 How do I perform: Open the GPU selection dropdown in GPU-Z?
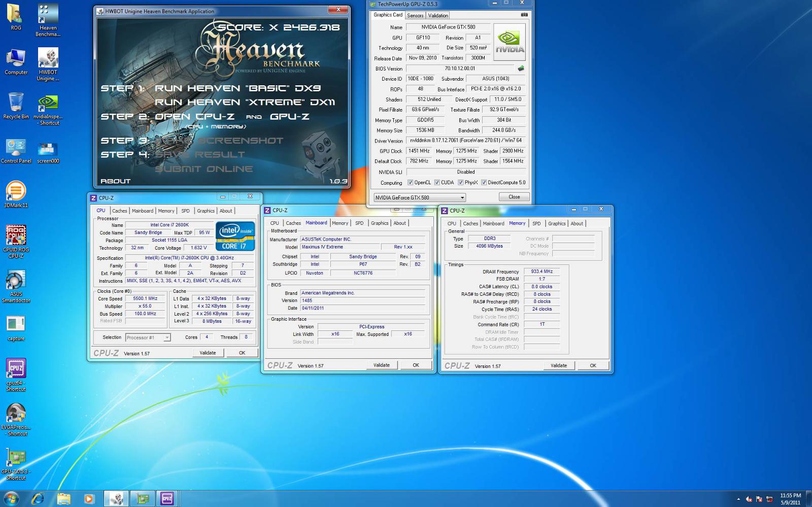pyautogui.click(x=419, y=197)
